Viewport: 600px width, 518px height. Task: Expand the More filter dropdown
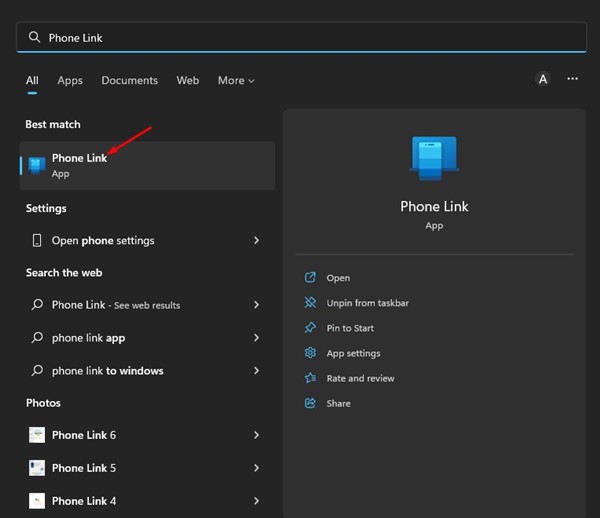(236, 80)
